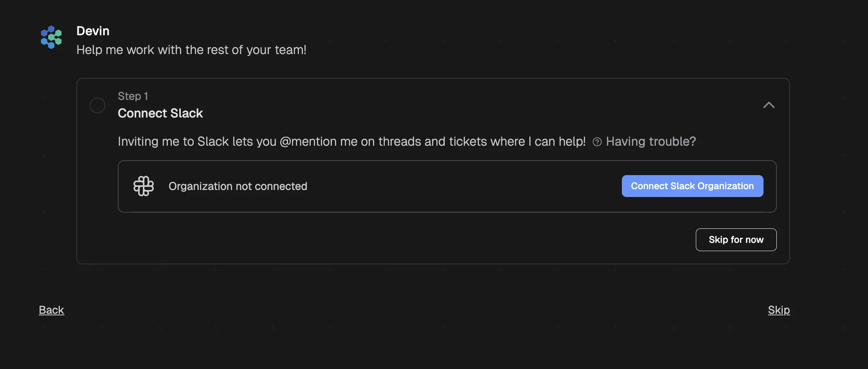The width and height of the screenshot is (868, 369).
Task: Open the Having trouble? help link
Action: [x=651, y=141]
